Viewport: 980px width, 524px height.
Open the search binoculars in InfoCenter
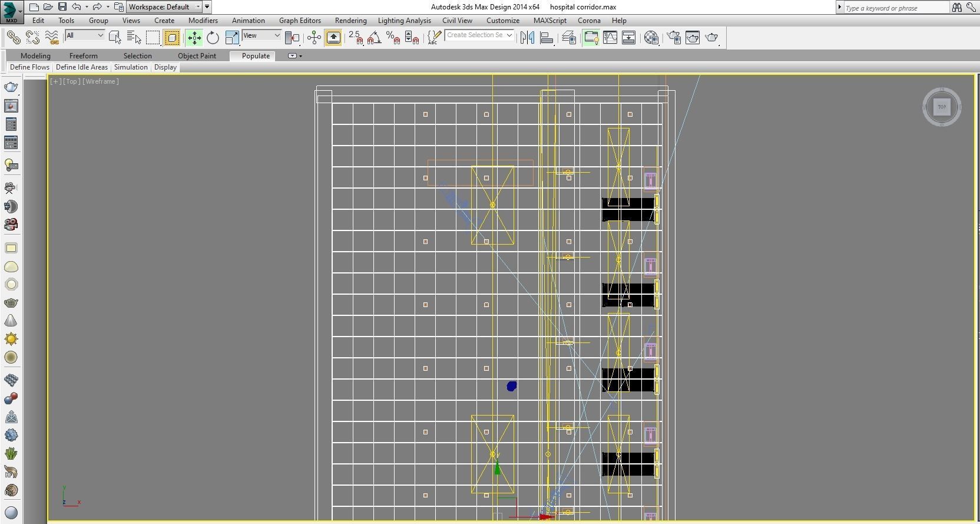(x=957, y=7)
